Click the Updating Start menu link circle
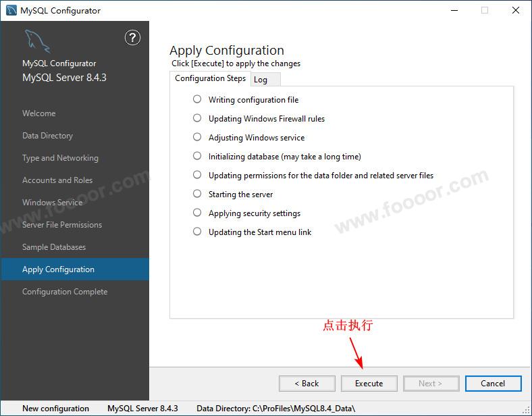Image resolution: width=532 pixels, height=416 pixels. [x=197, y=232]
